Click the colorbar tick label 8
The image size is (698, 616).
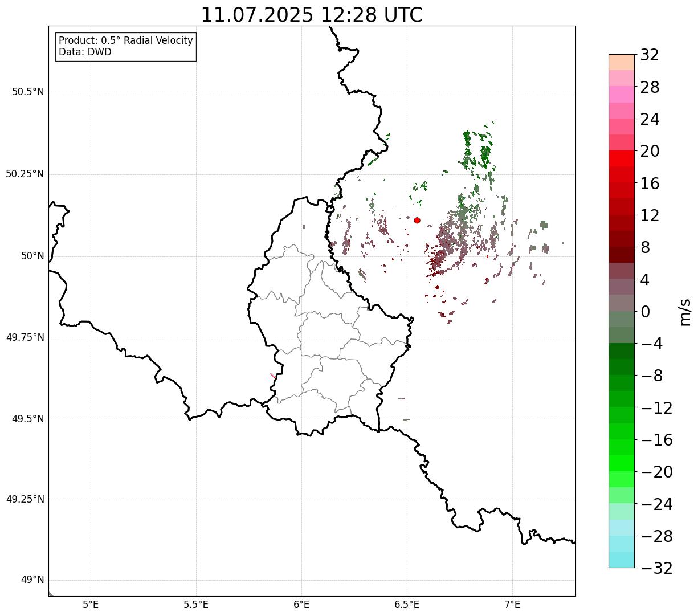(x=645, y=247)
